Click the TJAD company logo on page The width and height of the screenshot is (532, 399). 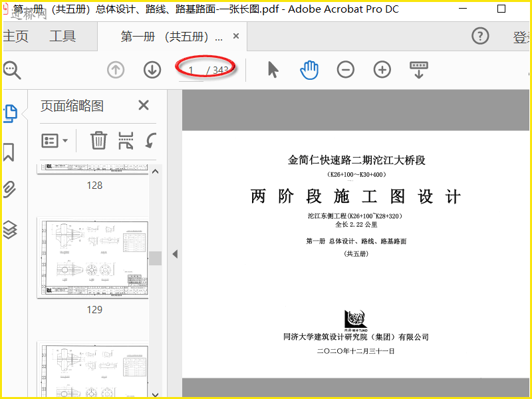tap(356, 321)
